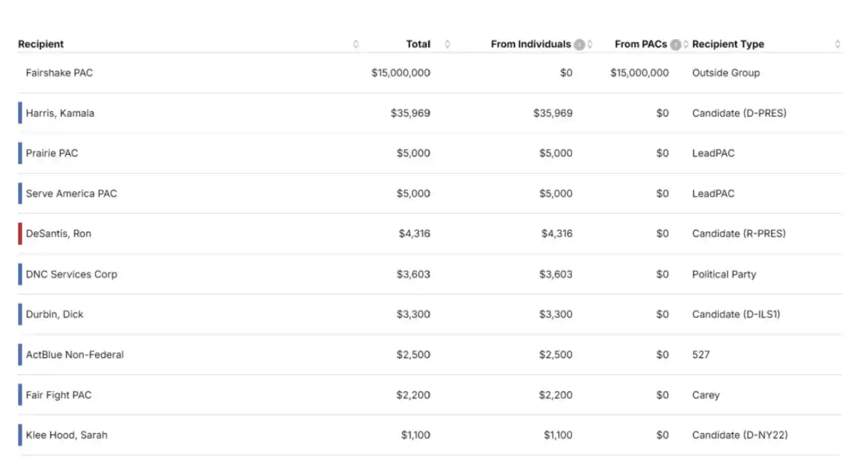The width and height of the screenshot is (868, 474).
Task: Click the Recipient Type header label
Action: tap(728, 44)
